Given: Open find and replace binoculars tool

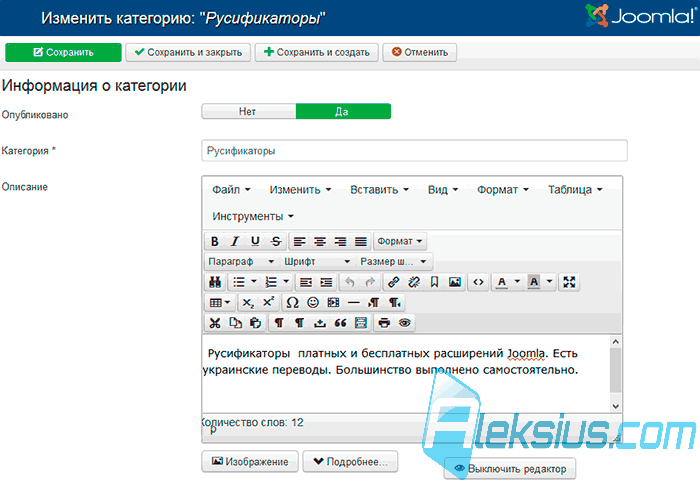Looking at the screenshot, I should click(x=215, y=282).
